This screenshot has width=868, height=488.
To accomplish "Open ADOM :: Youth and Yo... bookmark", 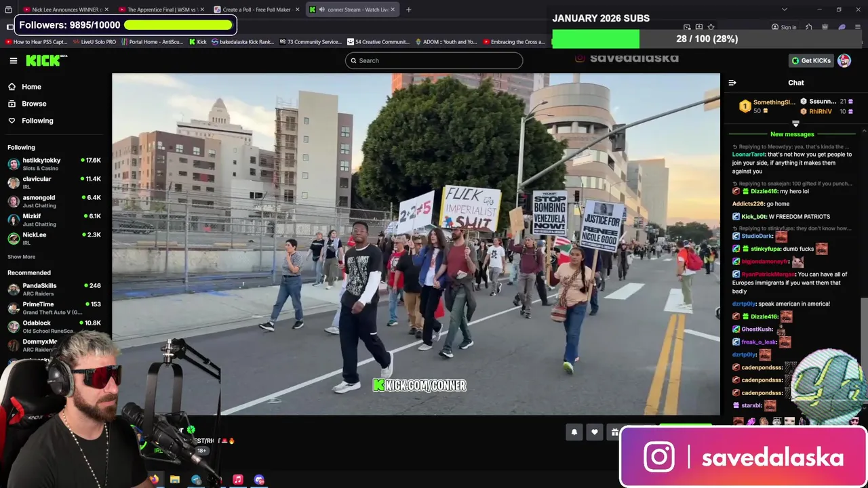I will coord(446,42).
